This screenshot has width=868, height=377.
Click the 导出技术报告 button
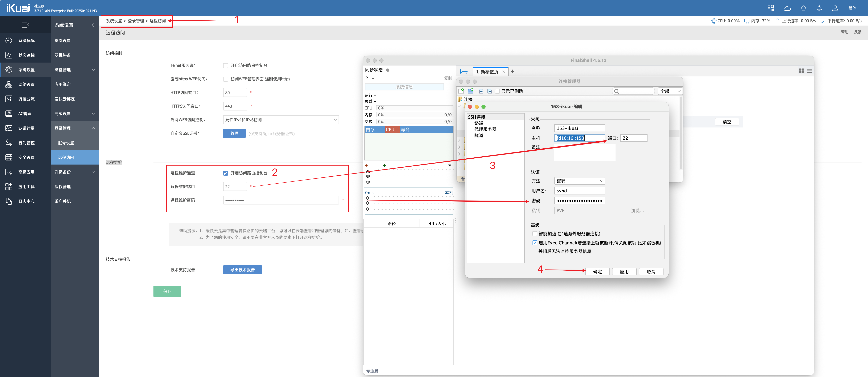coord(242,270)
